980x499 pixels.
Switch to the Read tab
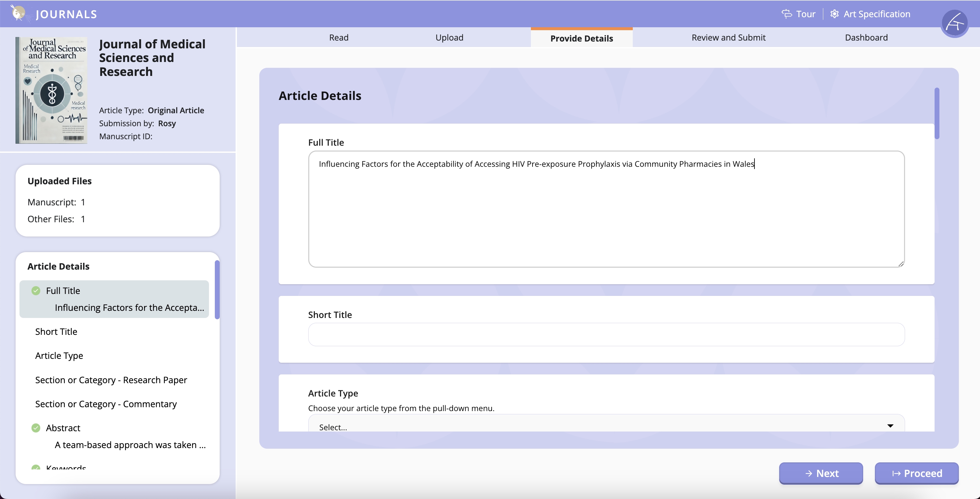click(338, 37)
